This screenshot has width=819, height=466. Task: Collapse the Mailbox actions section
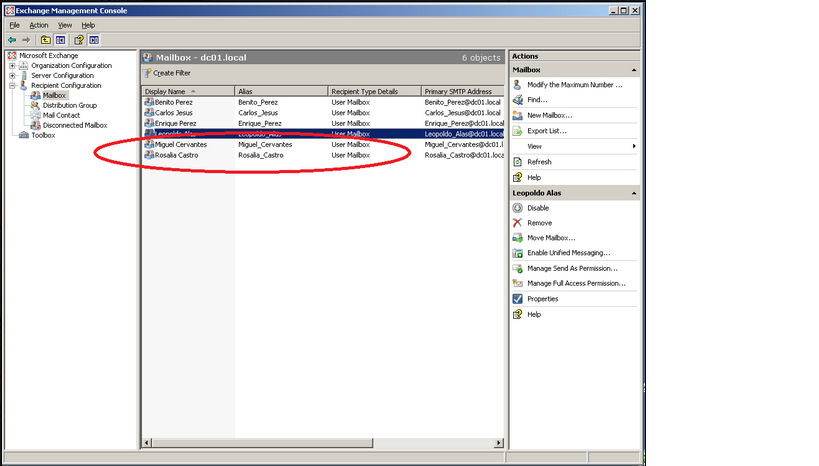coord(634,70)
